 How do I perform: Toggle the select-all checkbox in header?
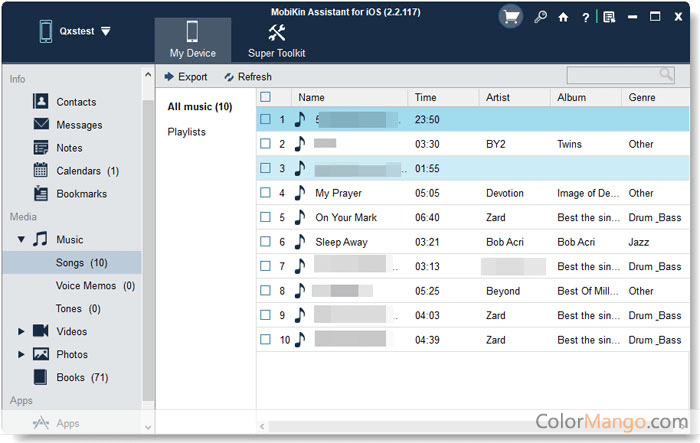tap(265, 97)
